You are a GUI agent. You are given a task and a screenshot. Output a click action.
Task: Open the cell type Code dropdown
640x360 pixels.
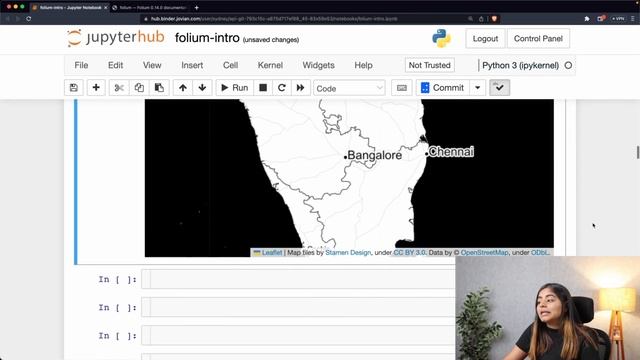click(x=349, y=88)
